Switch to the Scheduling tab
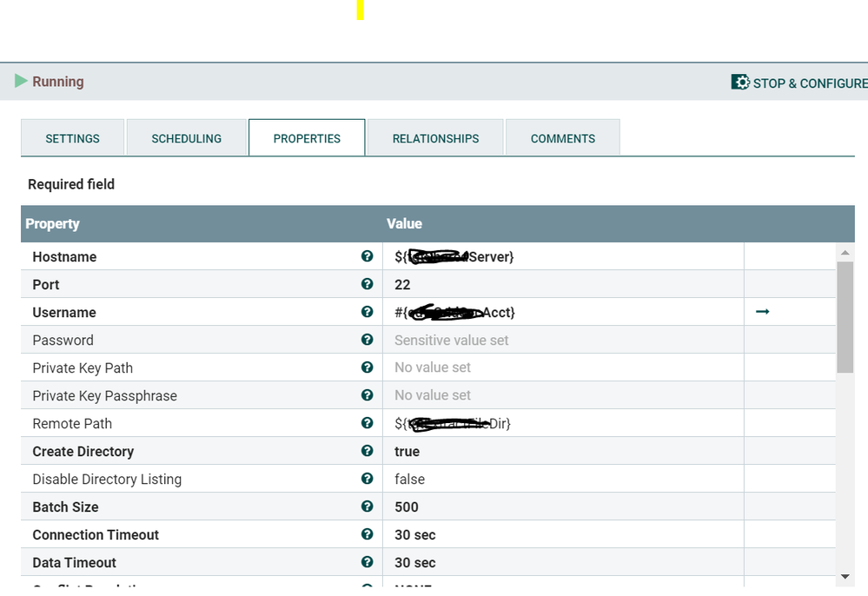Viewport: 868px width, 596px height. [x=187, y=138]
